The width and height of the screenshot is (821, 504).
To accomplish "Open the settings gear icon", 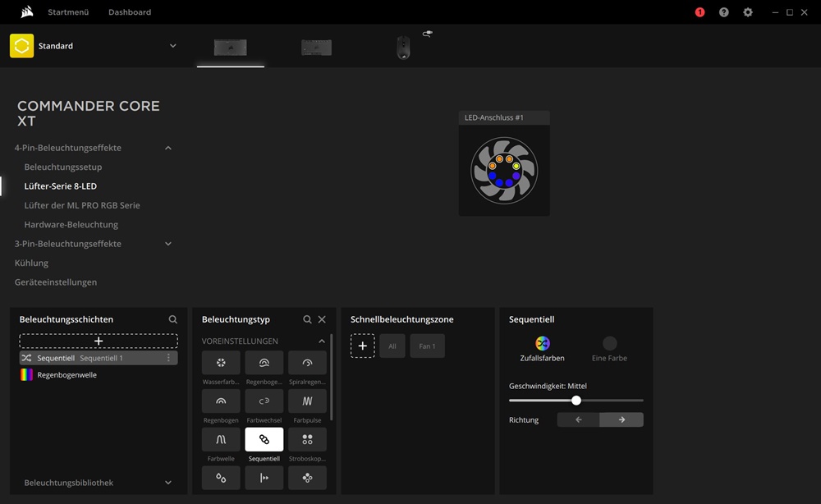I will click(748, 12).
